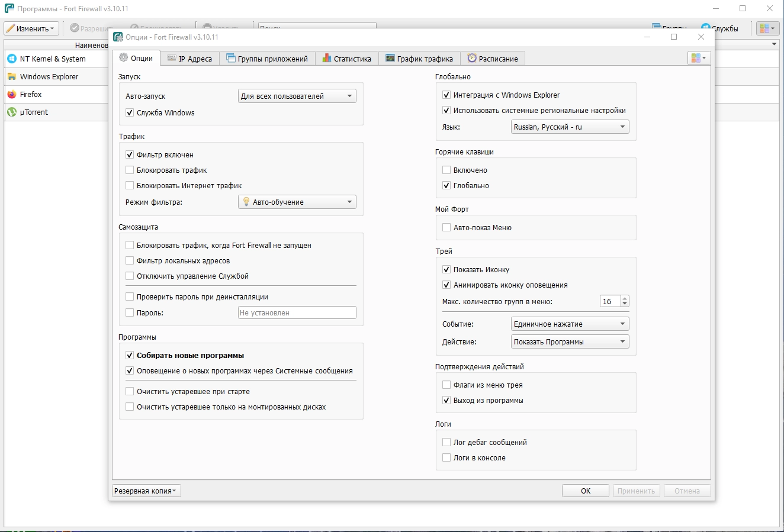Click the clock icon on Расписание tab

pos(472,59)
